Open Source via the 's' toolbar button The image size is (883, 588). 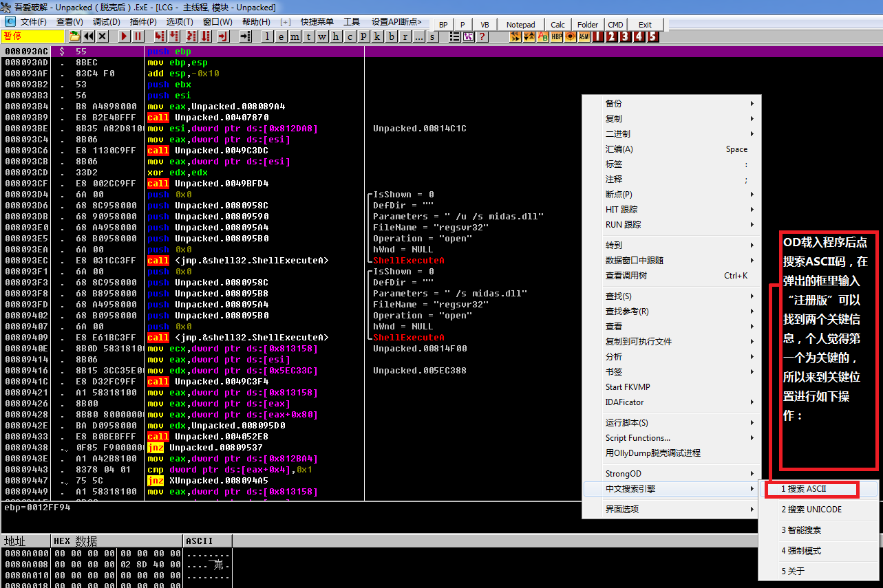[x=433, y=36]
